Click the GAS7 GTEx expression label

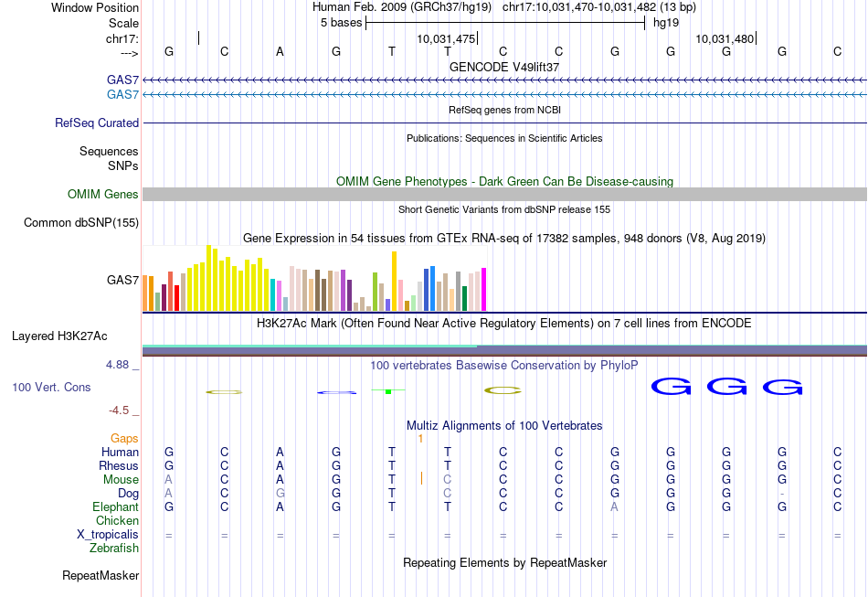click(x=123, y=281)
